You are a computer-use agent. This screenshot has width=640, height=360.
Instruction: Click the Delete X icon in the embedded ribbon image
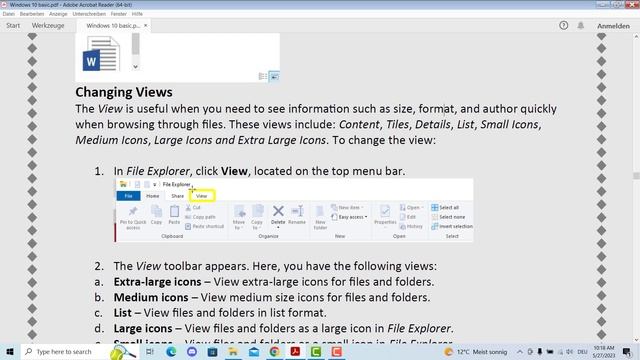pos(278,211)
